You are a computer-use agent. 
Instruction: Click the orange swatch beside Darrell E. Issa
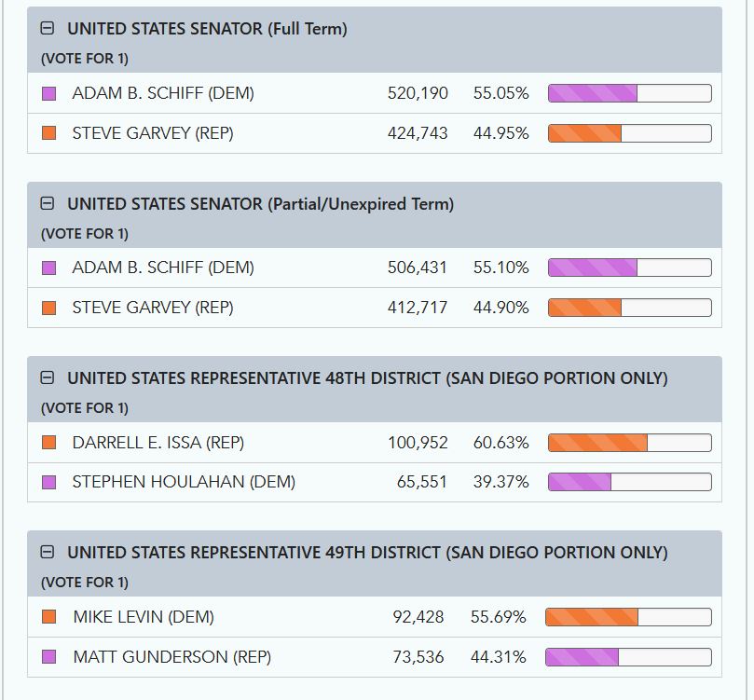click(x=49, y=443)
